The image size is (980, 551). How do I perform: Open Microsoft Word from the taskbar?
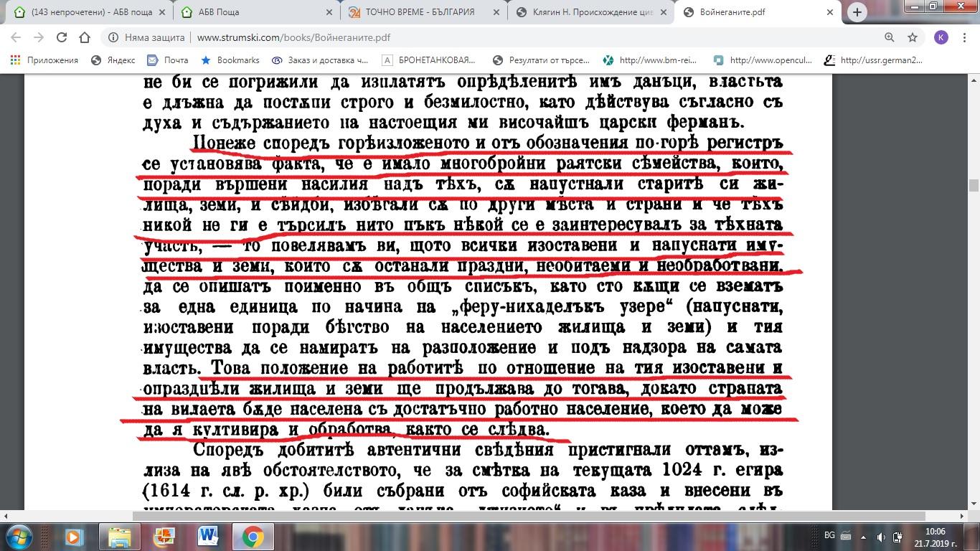point(208,537)
